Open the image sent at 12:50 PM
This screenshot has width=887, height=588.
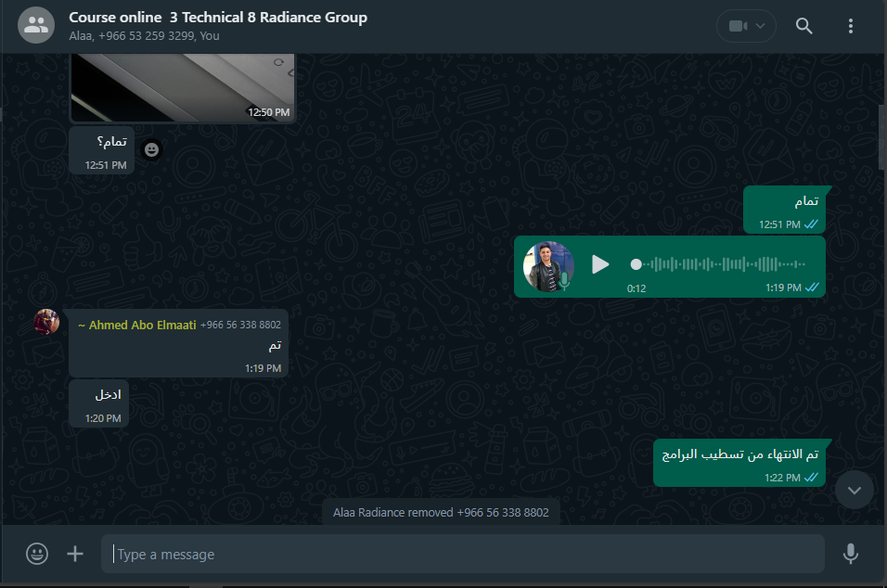coord(182,87)
